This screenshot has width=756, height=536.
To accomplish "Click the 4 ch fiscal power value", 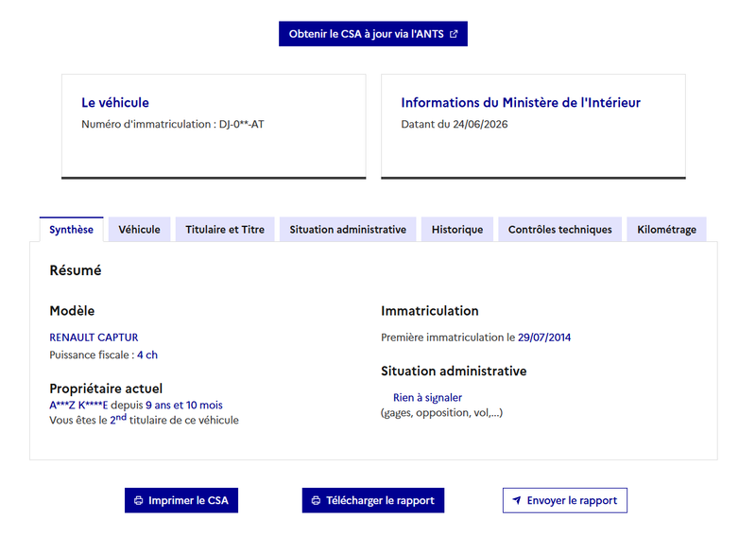I will click(147, 355).
